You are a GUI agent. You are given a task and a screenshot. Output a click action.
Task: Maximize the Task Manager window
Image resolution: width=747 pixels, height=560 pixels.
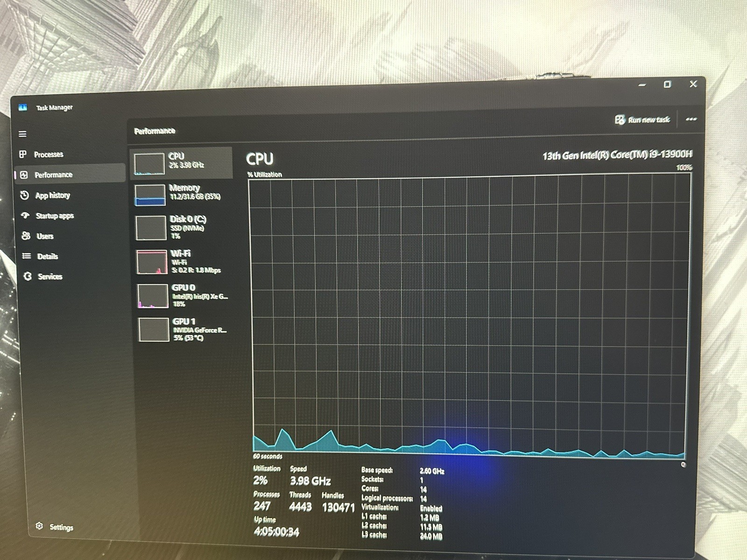coord(667,84)
